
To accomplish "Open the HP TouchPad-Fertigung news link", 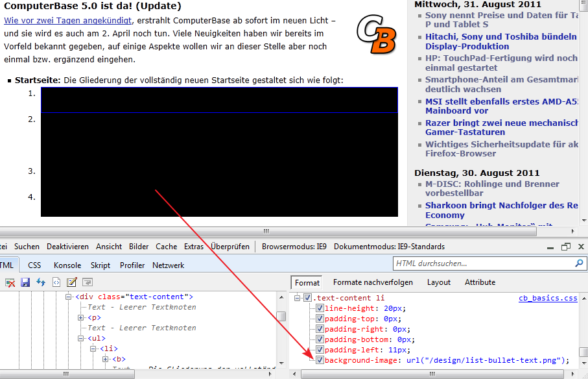I will coord(501,63).
